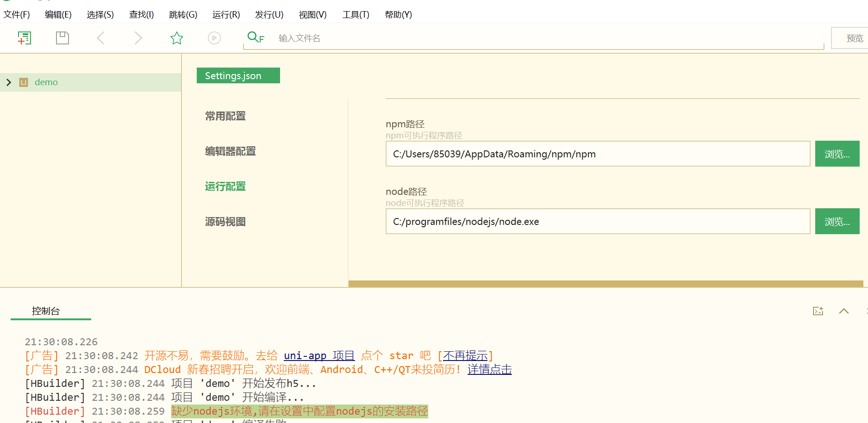Open the uni-app 项目 link

click(319, 355)
